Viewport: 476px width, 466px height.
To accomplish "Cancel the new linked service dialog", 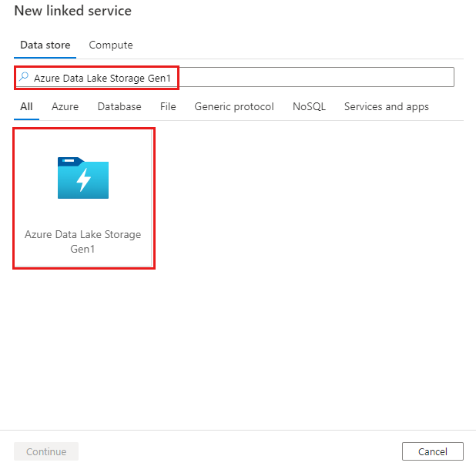I will (x=432, y=451).
